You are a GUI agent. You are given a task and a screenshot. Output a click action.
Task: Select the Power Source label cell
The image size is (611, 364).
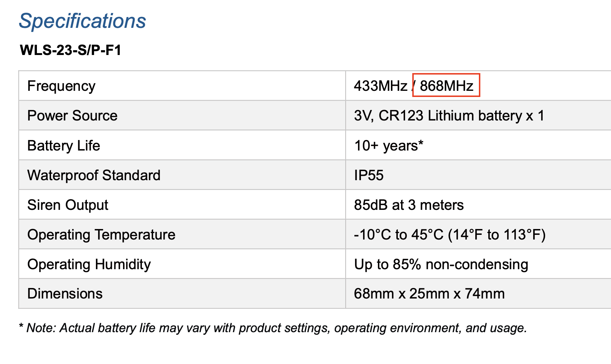(x=72, y=116)
